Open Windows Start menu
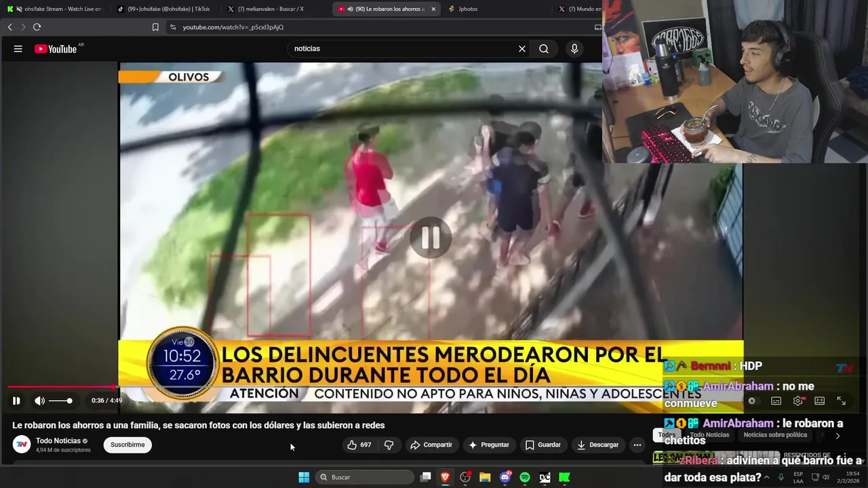The image size is (868, 488). pyautogui.click(x=304, y=477)
